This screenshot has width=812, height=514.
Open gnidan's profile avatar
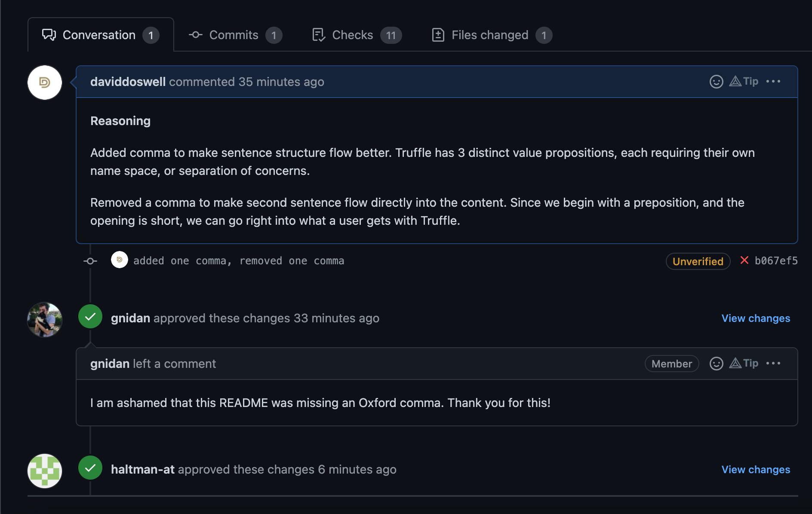(x=45, y=319)
